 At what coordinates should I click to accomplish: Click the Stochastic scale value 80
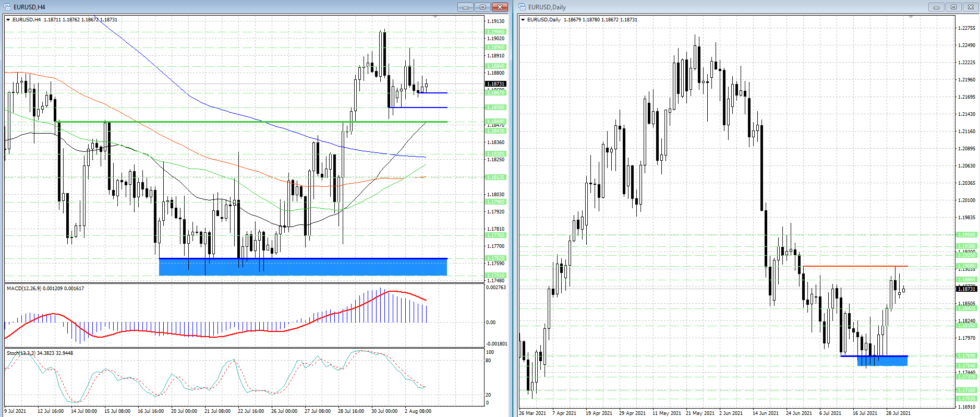coord(489,361)
